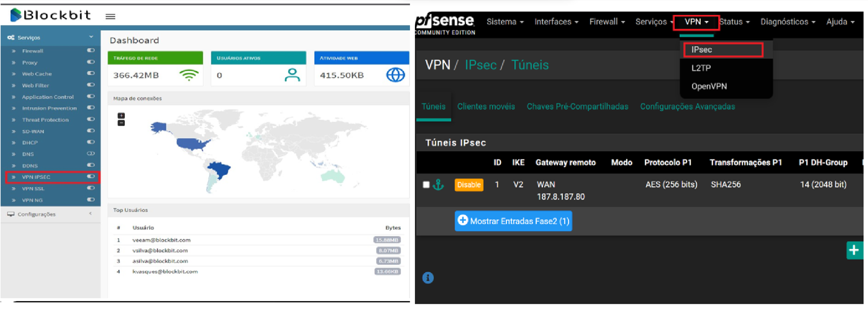Toggle the DHCP switch
This screenshot has width=868, height=311.
(x=91, y=142)
